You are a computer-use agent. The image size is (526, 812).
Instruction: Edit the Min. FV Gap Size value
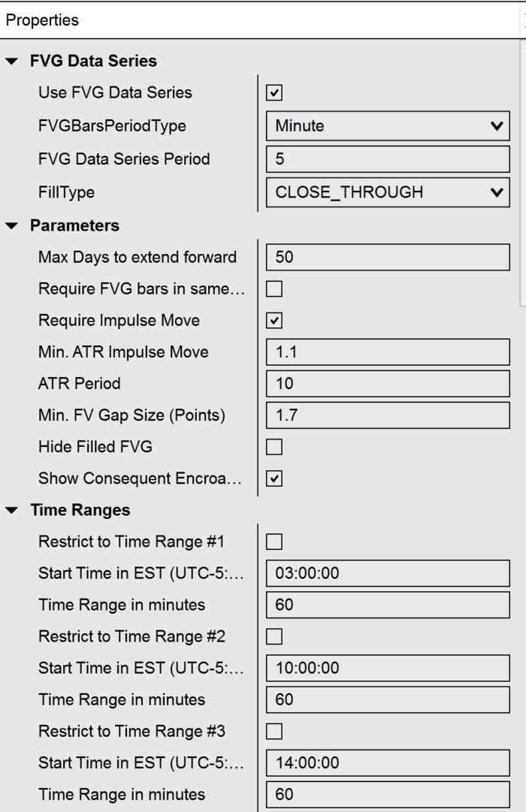coord(388,415)
